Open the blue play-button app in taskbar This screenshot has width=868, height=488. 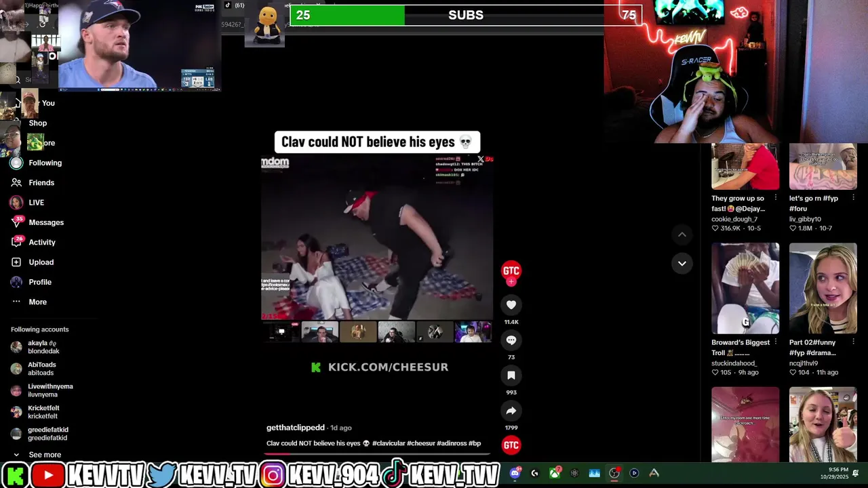(x=634, y=473)
